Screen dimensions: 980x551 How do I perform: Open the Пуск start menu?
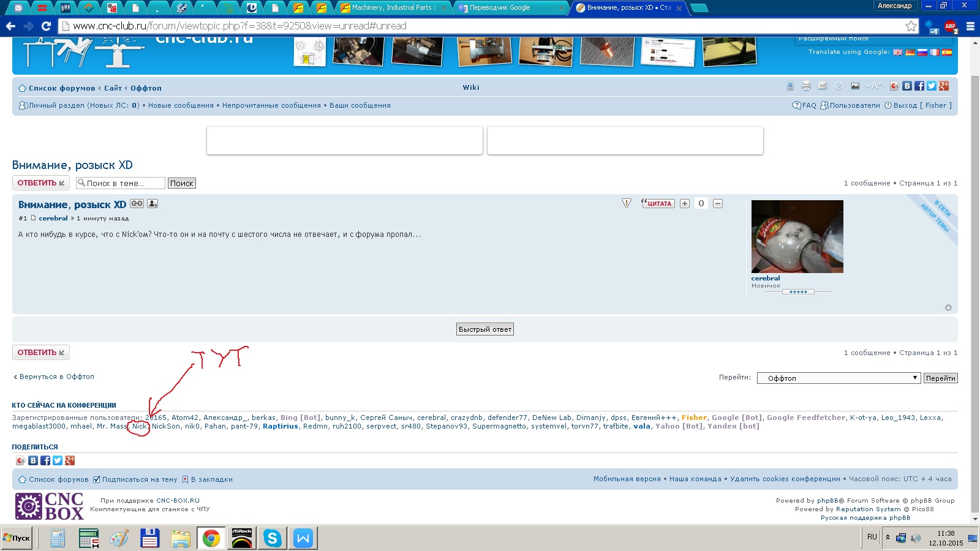tap(17, 538)
